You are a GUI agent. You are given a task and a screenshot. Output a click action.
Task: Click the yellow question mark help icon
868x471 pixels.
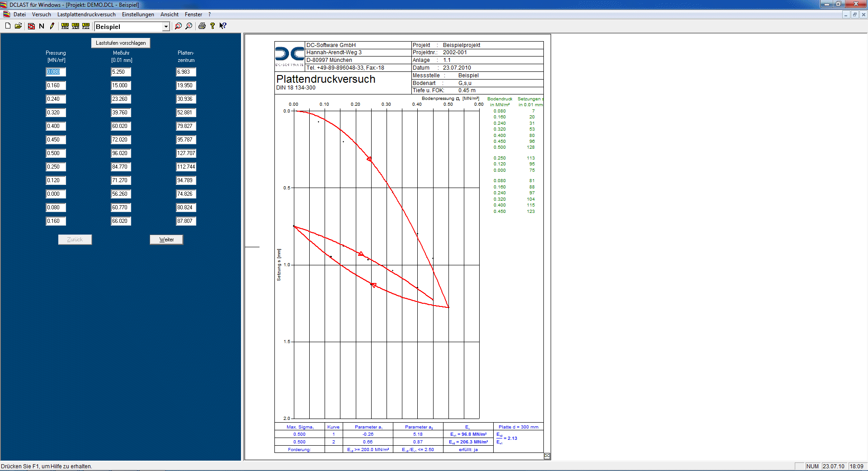pos(212,26)
